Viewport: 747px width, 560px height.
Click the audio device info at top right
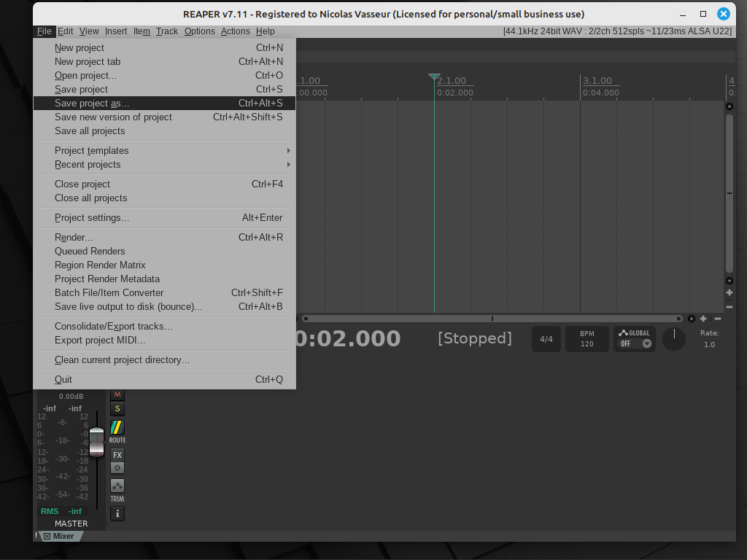pos(617,31)
